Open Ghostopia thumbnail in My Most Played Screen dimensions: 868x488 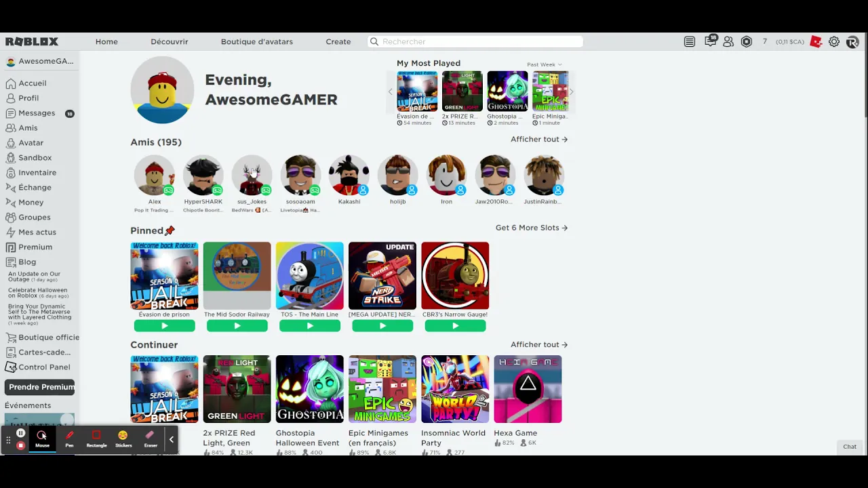pos(507,91)
